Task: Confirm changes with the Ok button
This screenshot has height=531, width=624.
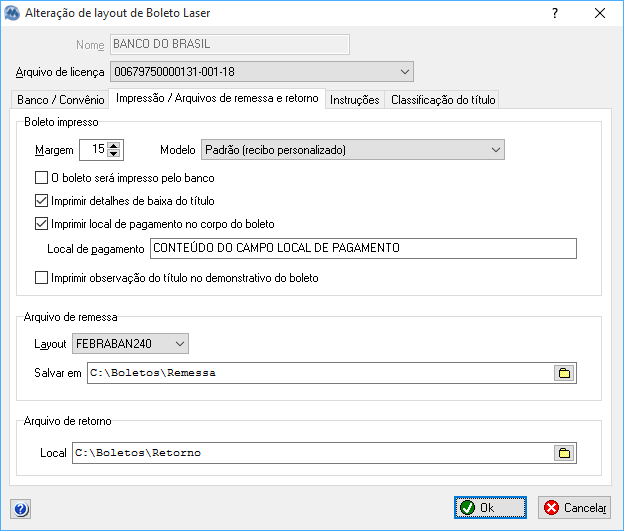Action: (490, 508)
